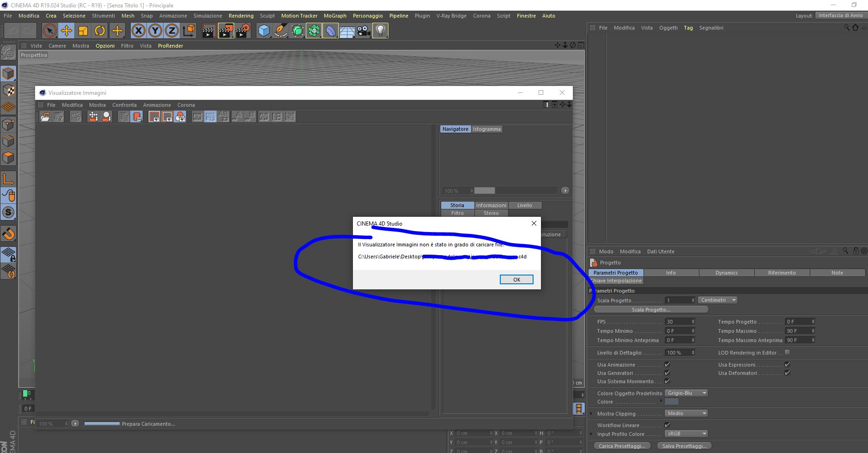
Task: Click FPS value stepper arrows
Action: (x=693, y=322)
